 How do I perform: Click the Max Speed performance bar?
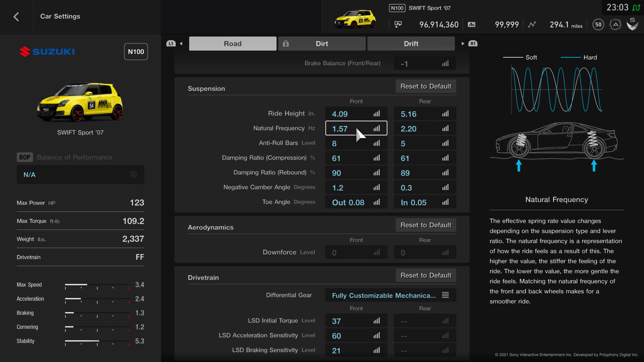(97, 285)
